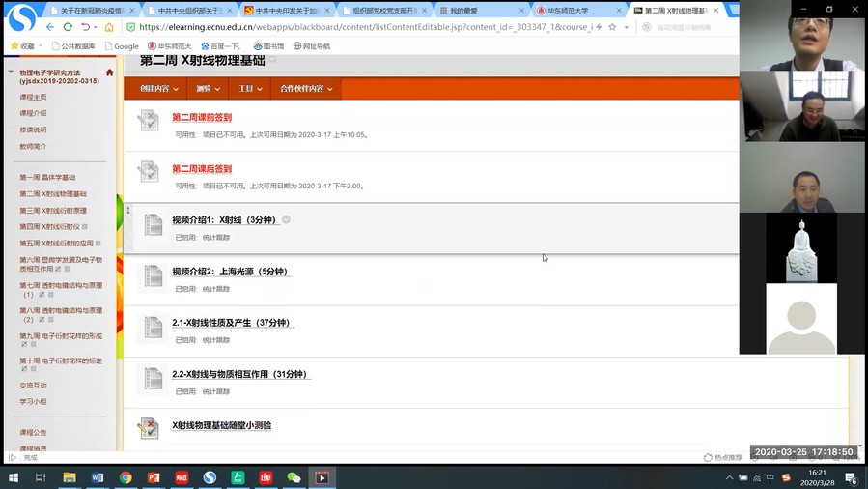Open the 合作伙伴内容 dropdown menu

coord(306,89)
